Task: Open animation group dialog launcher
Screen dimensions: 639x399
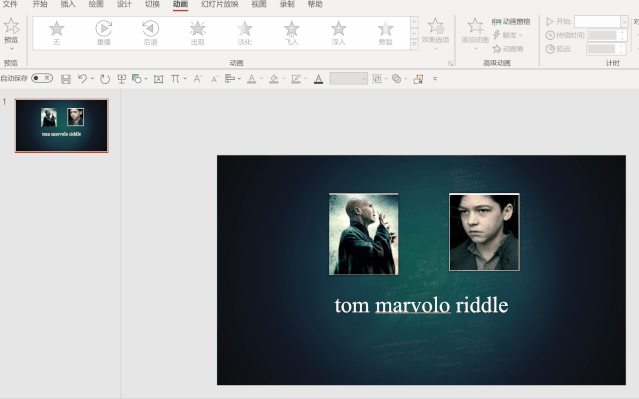Action: click(450, 63)
